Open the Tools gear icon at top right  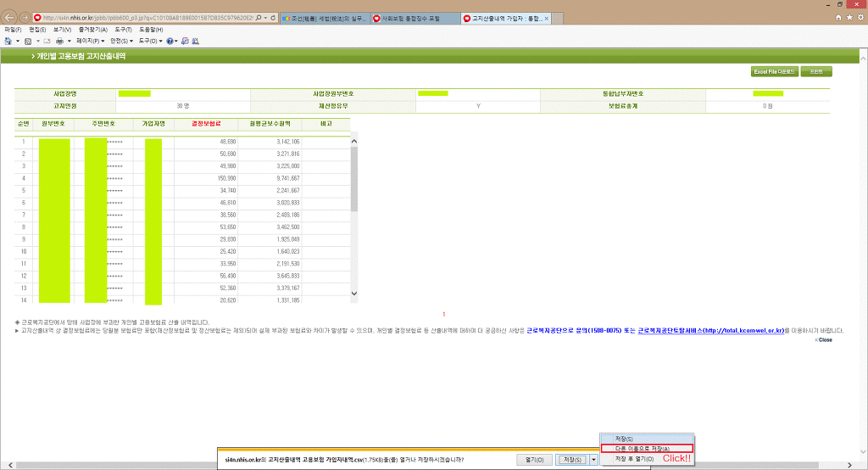point(859,17)
